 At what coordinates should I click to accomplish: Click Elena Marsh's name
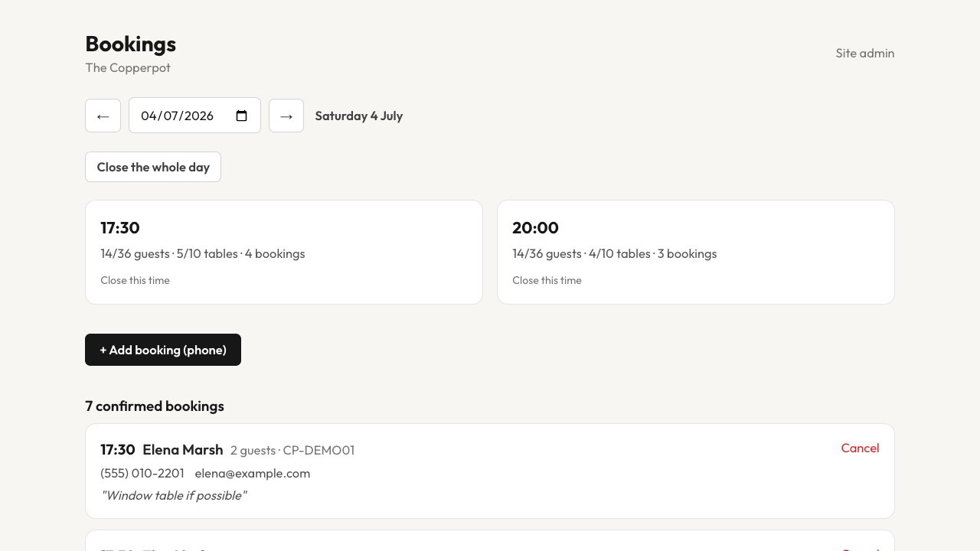click(x=183, y=449)
